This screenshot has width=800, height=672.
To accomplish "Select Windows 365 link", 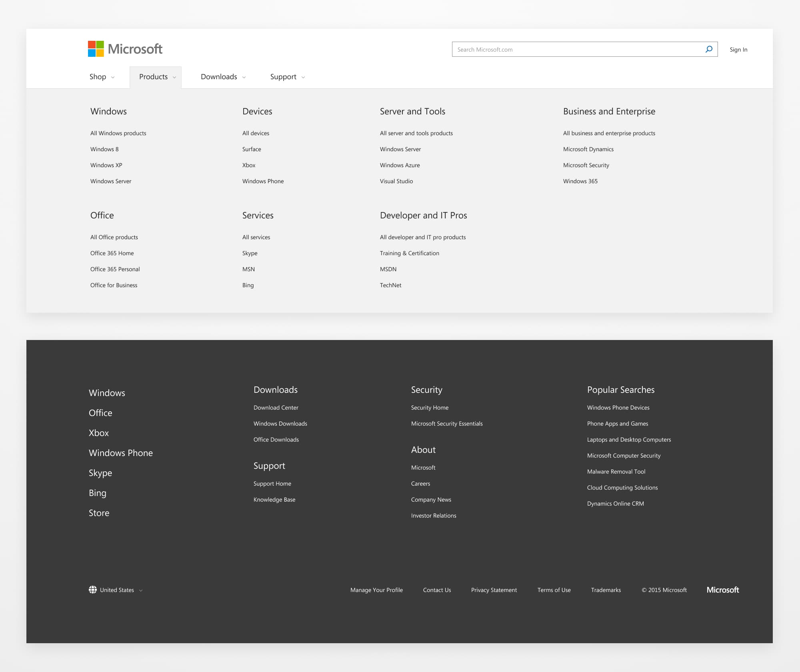I will (580, 181).
